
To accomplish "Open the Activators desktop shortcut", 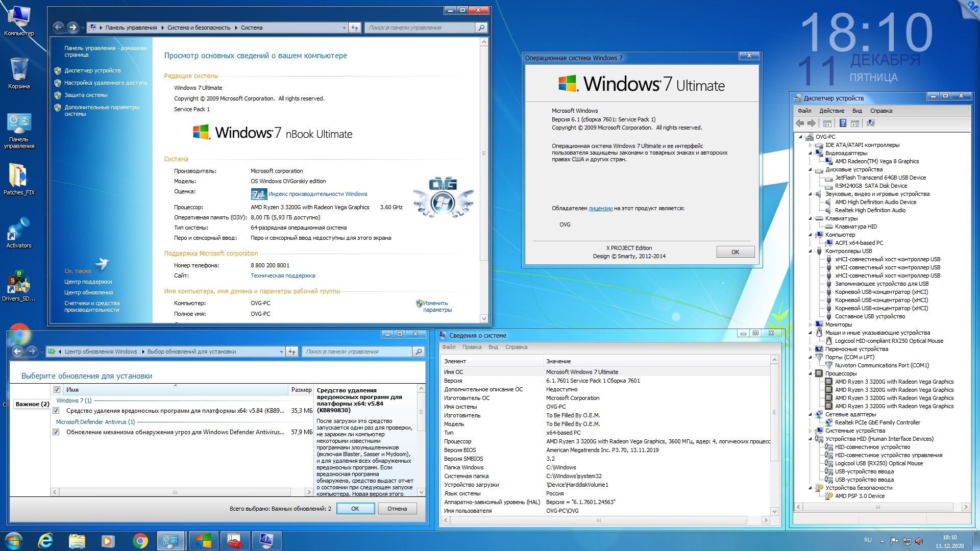I will click(x=19, y=233).
